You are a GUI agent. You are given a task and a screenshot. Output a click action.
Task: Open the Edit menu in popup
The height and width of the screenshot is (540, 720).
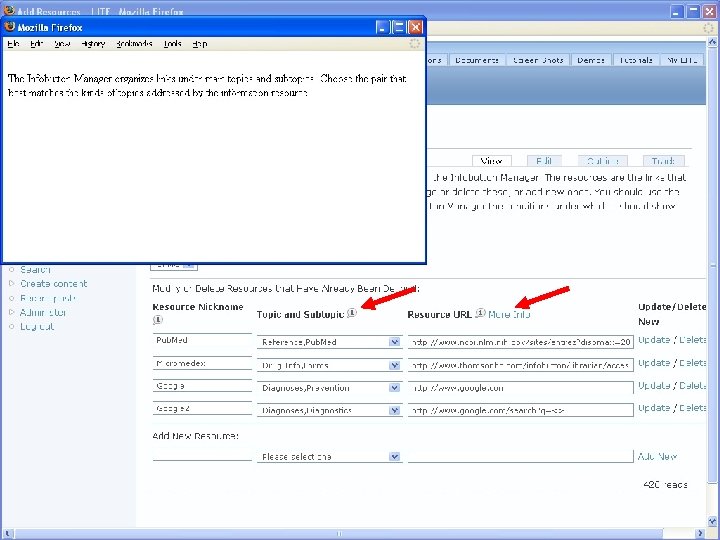point(37,44)
